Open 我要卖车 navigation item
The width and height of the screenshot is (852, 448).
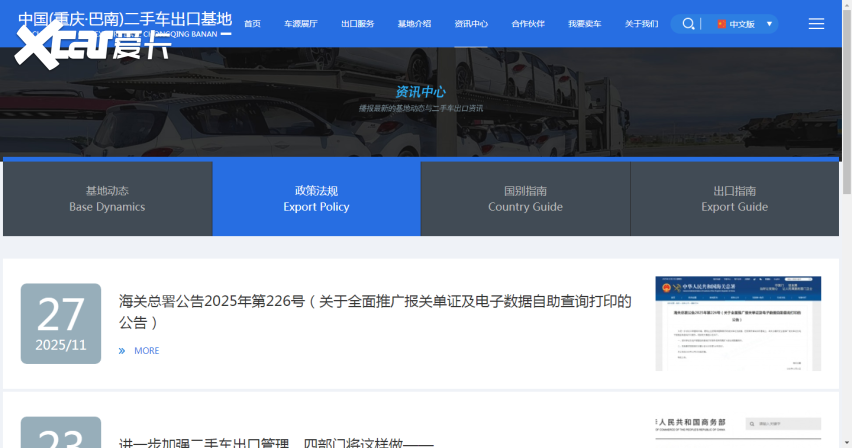(585, 24)
